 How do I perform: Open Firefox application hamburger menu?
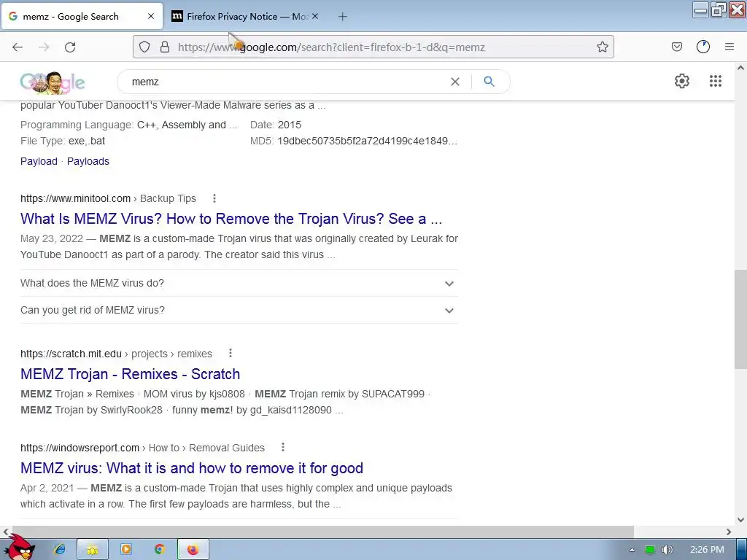[x=729, y=47]
